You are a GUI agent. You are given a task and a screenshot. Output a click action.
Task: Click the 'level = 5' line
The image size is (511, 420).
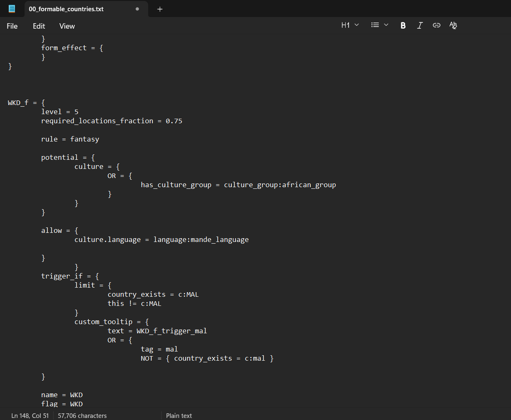[60, 112]
